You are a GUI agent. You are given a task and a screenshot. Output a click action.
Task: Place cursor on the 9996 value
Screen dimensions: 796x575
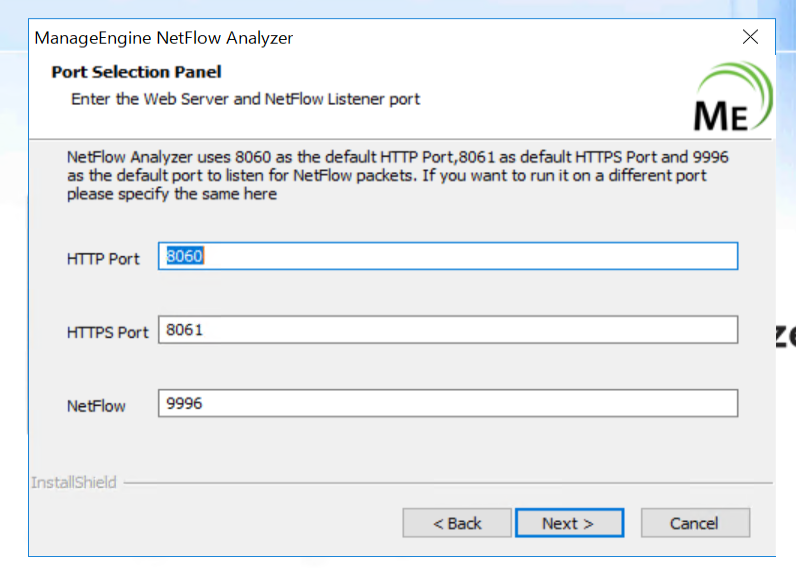click(184, 404)
